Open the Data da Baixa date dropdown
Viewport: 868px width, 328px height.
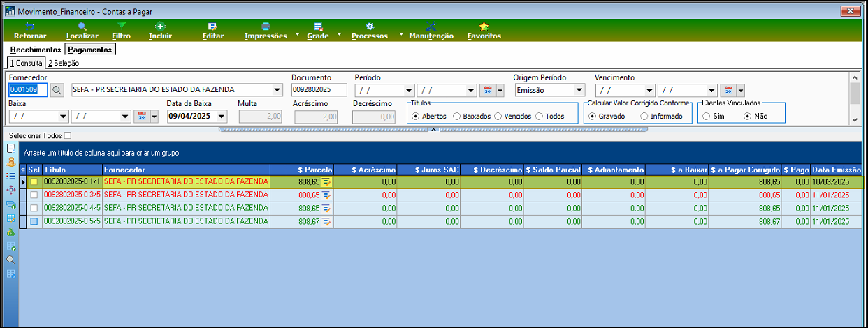[223, 117]
